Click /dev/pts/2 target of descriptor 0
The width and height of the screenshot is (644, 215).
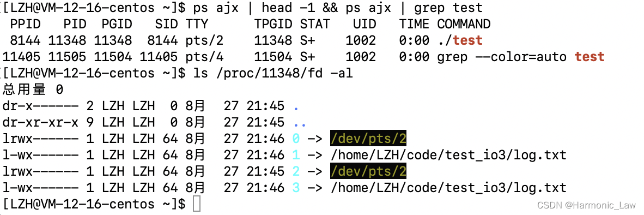coord(368,139)
